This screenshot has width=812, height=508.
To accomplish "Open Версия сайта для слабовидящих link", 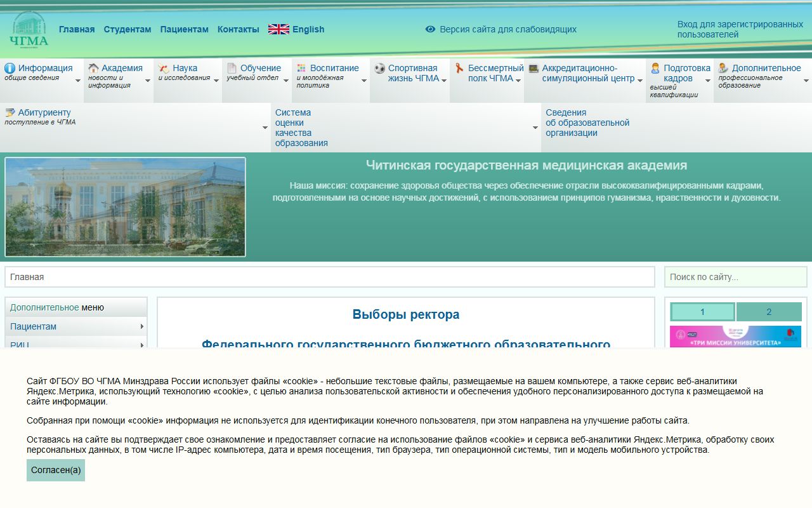I will 508,29.
